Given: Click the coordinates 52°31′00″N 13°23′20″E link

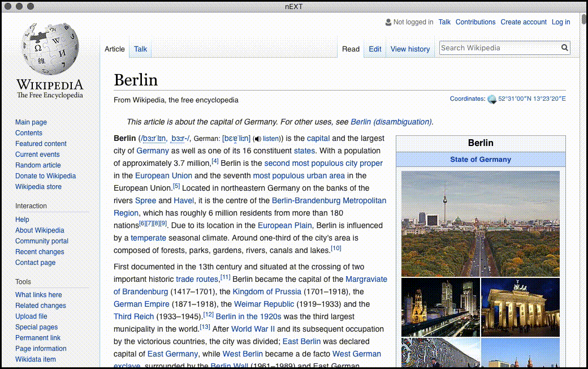Looking at the screenshot, I should (x=532, y=98).
